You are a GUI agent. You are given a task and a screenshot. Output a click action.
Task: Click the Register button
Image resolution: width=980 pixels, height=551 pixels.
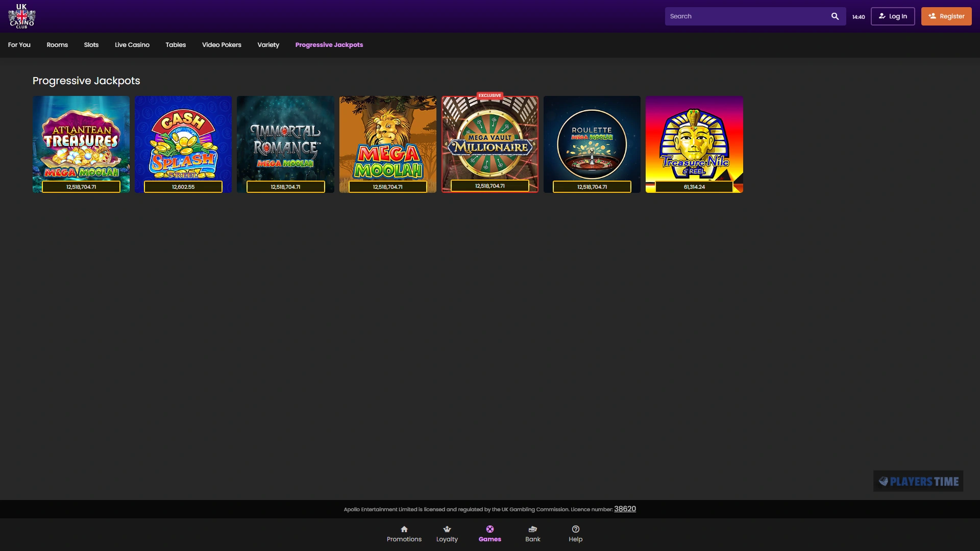pyautogui.click(x=946, y=16)
